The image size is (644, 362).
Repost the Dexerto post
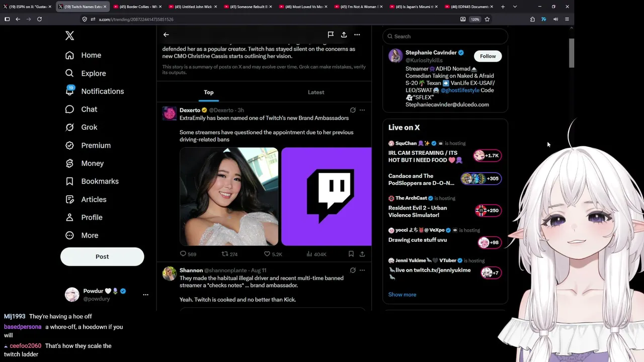tap(230, 254)
